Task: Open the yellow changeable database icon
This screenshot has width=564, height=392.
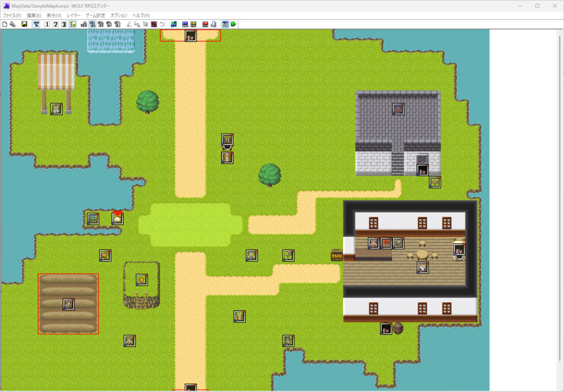Action: tap(193, 24)
